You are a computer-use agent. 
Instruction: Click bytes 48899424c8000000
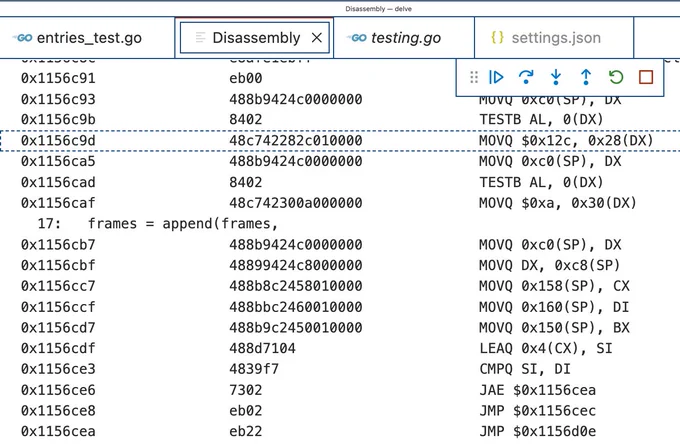coord(296,265)
